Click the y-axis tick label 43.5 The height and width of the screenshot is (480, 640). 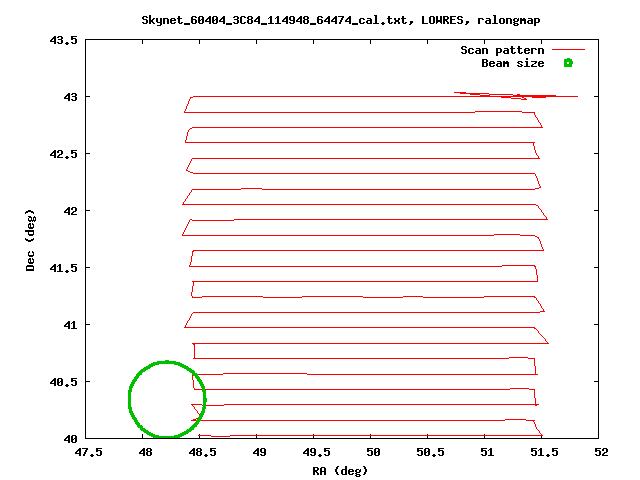tap(63, 40)
